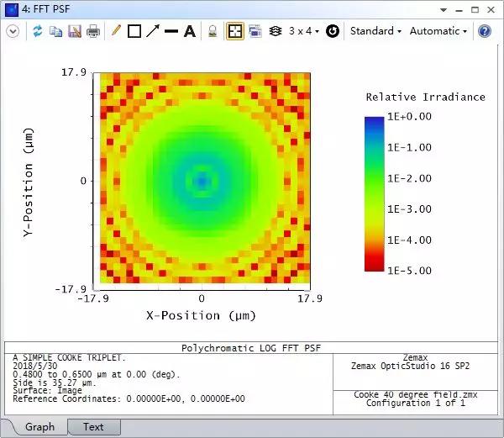Screen dimensions: 504x438
Task: Click the clone window icon
Action: tap(255, 31)
